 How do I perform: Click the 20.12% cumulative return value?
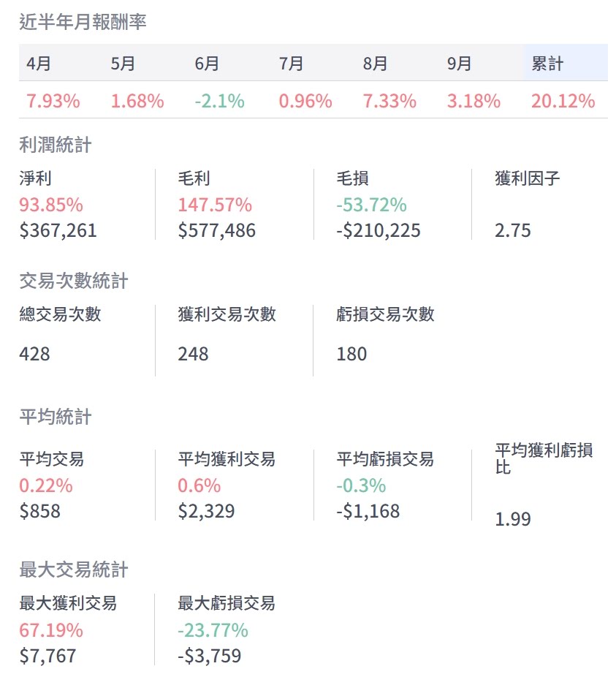pyautogui.click(x=563, y=101)
